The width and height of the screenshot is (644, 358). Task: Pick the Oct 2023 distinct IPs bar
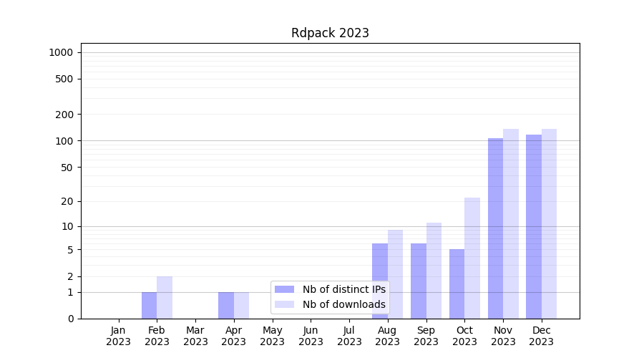[x=457, y=284]
